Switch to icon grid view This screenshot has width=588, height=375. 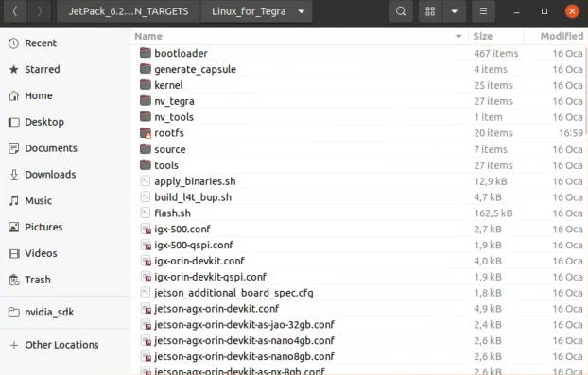tap(430, 11)
